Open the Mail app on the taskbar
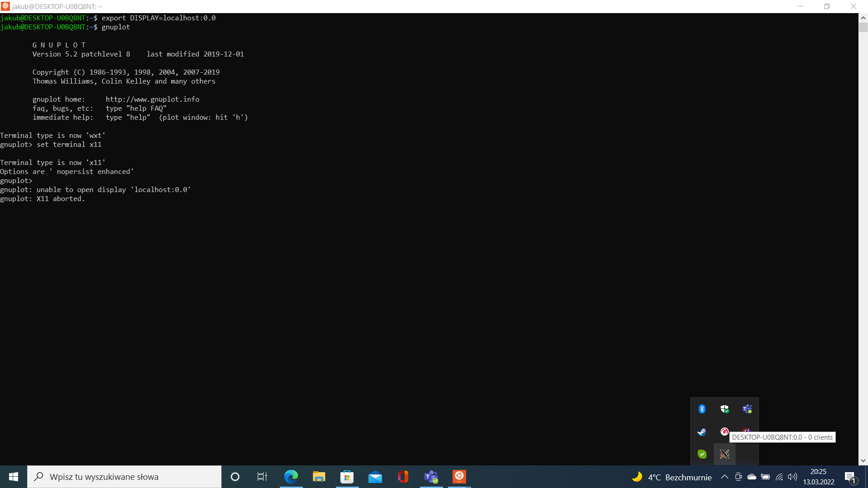This screenshot has height=488, width=868. click(x=375, y=477)
